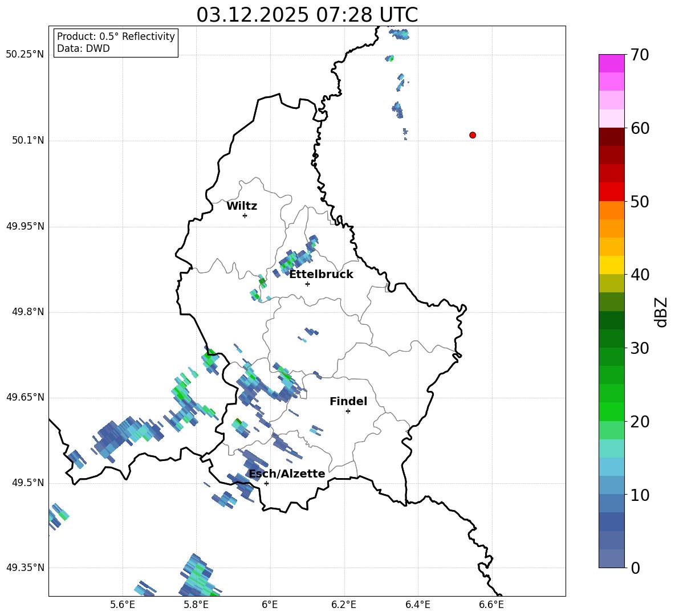Pick the red 50 dBZ colorbar segment

click(611, 192)
